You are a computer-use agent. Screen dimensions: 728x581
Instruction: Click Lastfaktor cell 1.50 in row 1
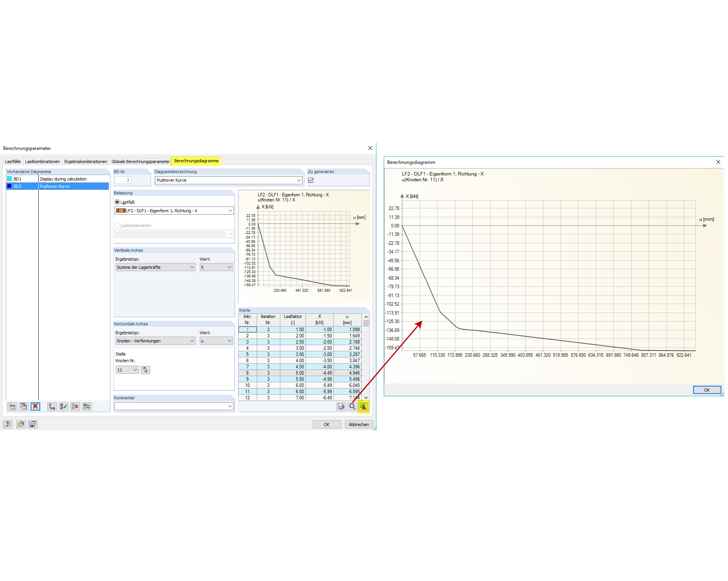tap(293, 330)
